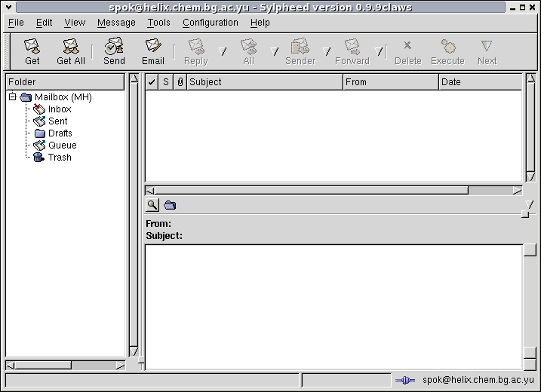The width and height of the screenshot is (541, 392).
Task: Click the magnifier search icon
Action: pos(152,205)
